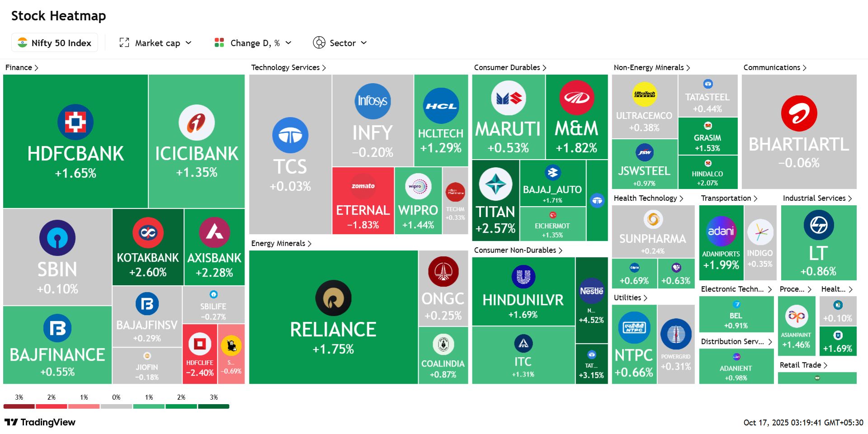Select the ONGC logo
The width and height of the screenshot is (868, 434).
coord(443,272)
